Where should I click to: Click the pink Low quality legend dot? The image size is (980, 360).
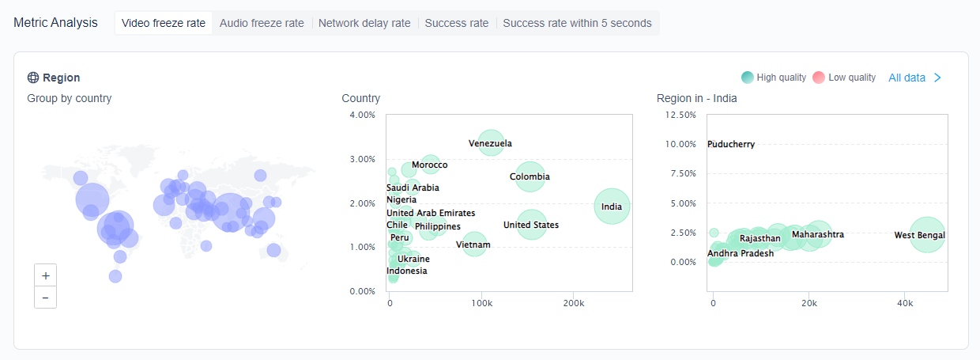click(819, 78)
